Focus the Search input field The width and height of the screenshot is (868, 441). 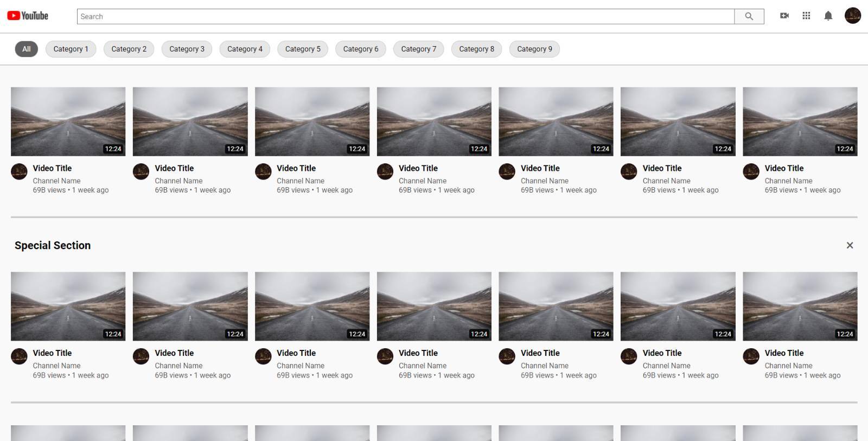tap(405, 16)
